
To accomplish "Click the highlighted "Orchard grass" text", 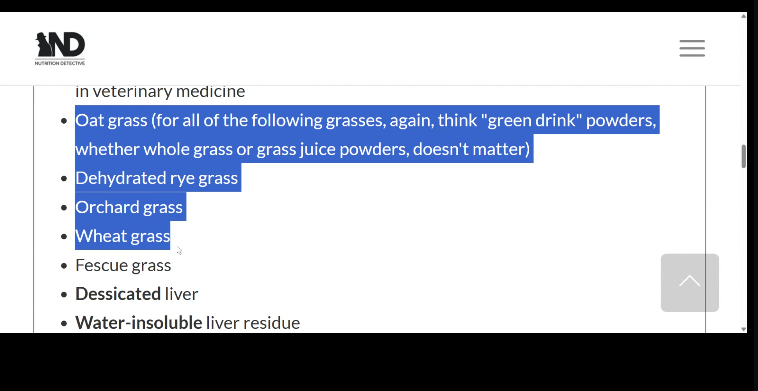I will point(129,207).
